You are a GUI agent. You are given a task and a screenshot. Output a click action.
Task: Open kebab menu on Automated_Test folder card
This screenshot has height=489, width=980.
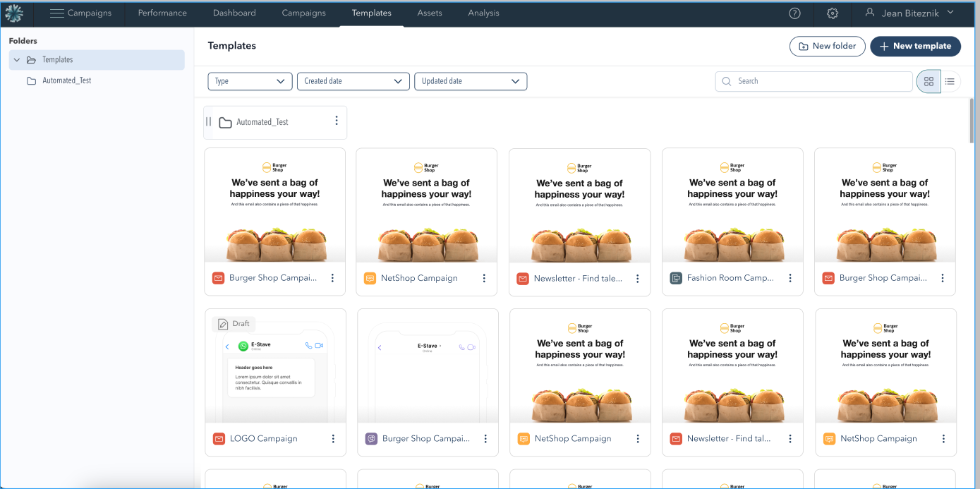click(337, 121)
